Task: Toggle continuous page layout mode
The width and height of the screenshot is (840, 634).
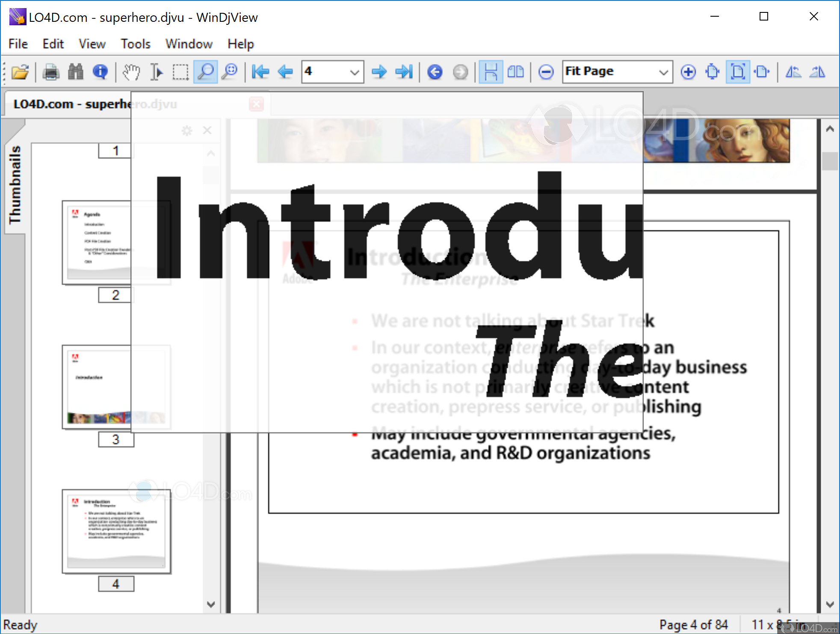Action: point(491,72)
